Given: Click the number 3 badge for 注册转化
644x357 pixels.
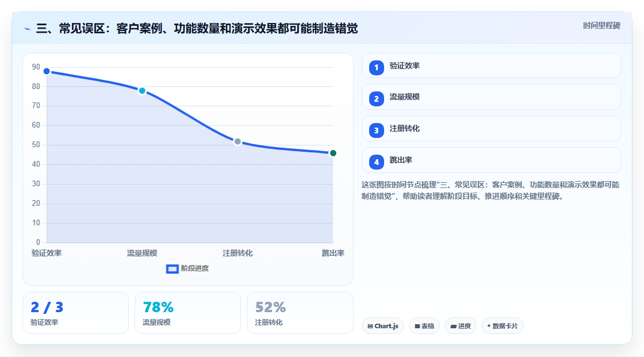Looking at the screenshot, I should (376, 130).
